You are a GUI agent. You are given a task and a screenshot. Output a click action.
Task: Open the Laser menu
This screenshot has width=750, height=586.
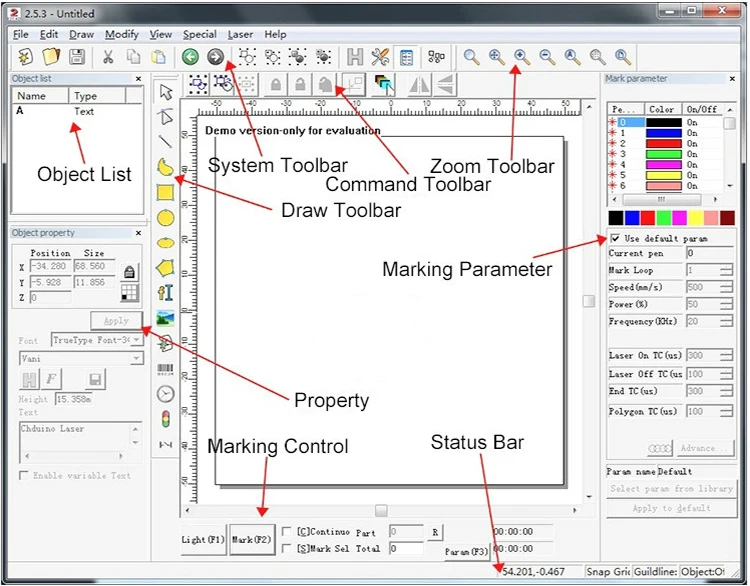[240, 34]
